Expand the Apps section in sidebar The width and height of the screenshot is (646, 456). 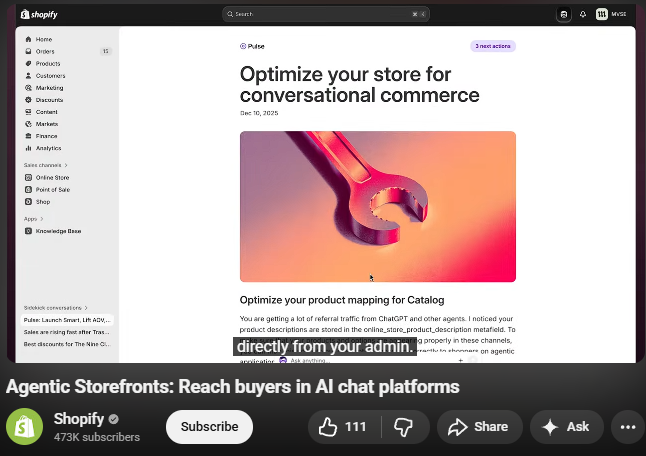click(x=33, y=218)
